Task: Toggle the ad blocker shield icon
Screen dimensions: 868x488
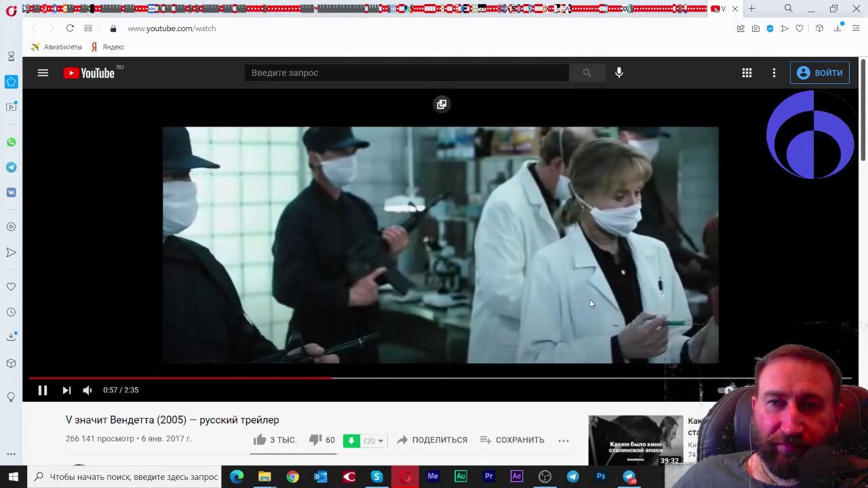Action: point(770,28)
